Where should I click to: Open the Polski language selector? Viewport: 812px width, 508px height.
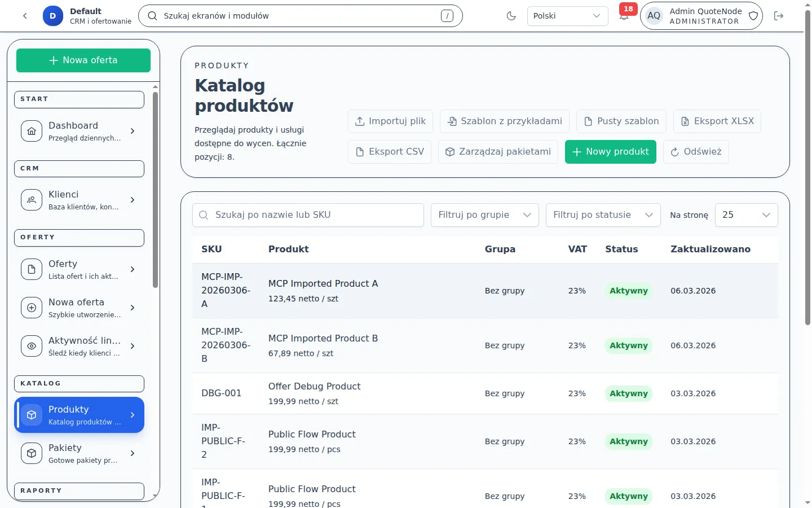(567, 16)
